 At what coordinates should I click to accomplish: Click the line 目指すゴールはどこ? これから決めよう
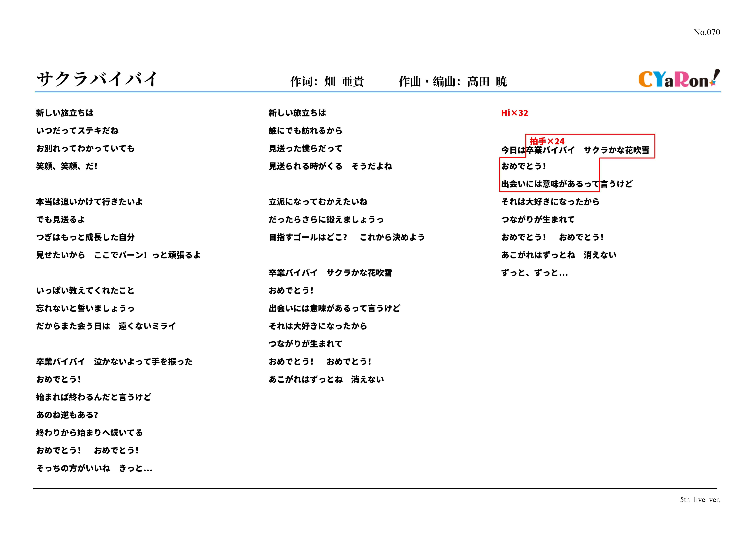click(347, 237)
